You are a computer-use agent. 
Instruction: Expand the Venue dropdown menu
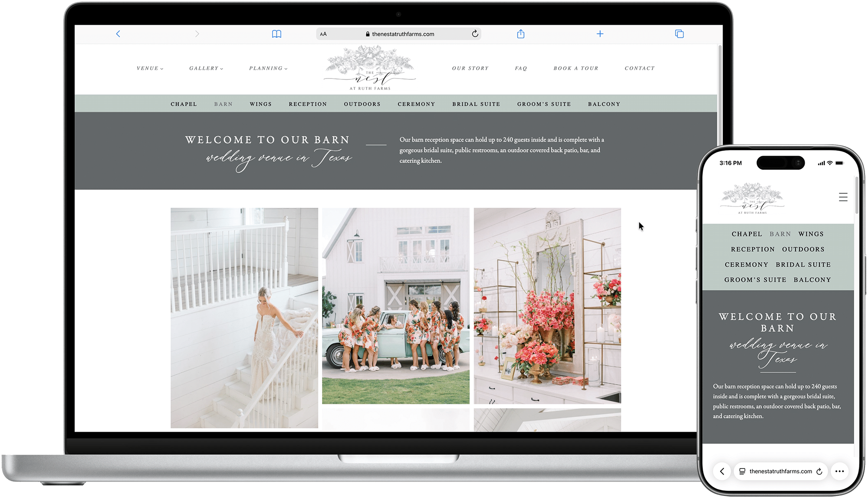[x=150, y=69]
